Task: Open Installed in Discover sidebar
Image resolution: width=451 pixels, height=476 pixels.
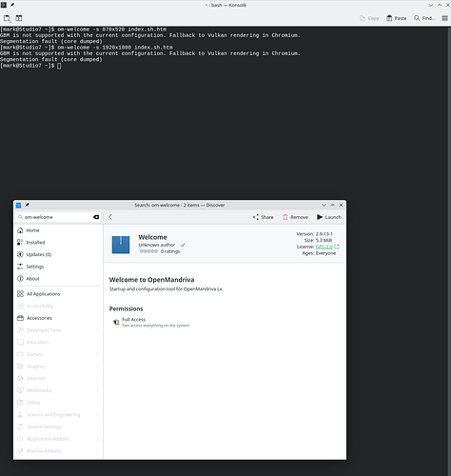Action: pos(59,243)
